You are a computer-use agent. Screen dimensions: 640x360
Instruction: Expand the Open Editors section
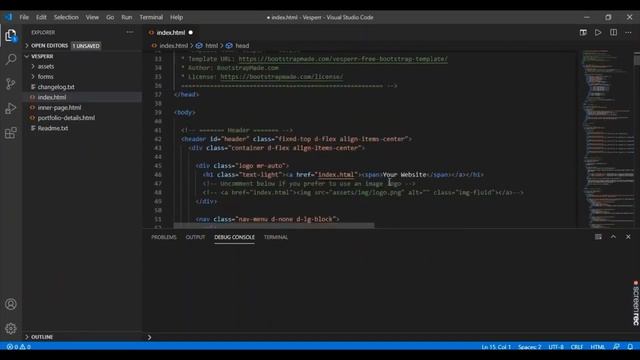point(49,46)
